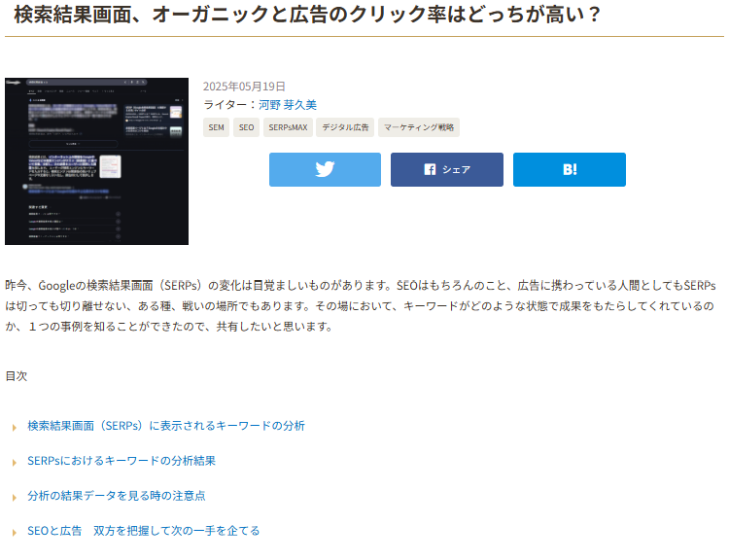Open 分析の結果データを見る時の注意点 section link

[117, 496]
